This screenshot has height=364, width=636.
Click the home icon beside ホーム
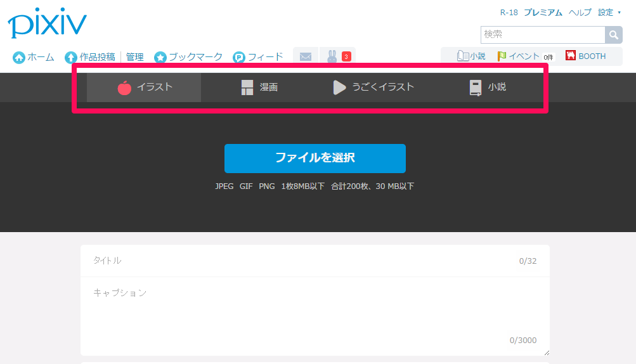pyautogui.click(x=18, y=57)
